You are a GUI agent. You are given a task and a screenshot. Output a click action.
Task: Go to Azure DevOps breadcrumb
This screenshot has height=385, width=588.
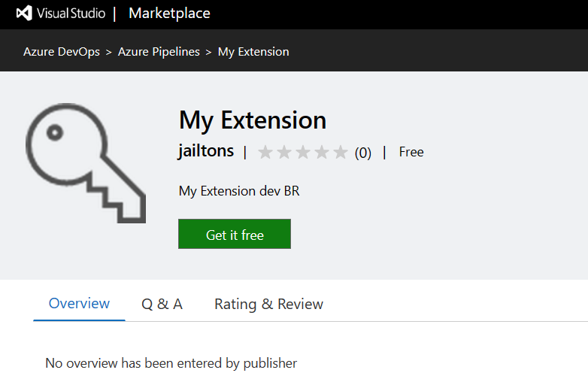(x=62, y=52)
